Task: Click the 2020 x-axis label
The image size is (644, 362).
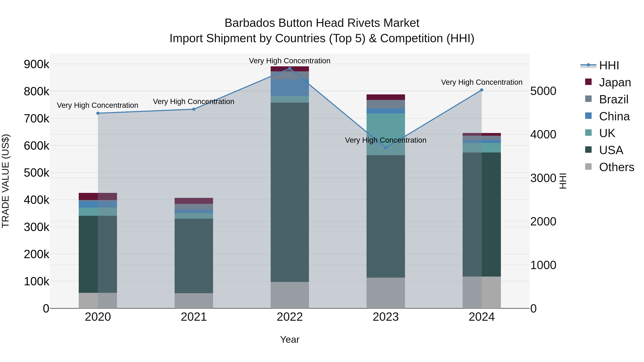Action: point(98,317)
